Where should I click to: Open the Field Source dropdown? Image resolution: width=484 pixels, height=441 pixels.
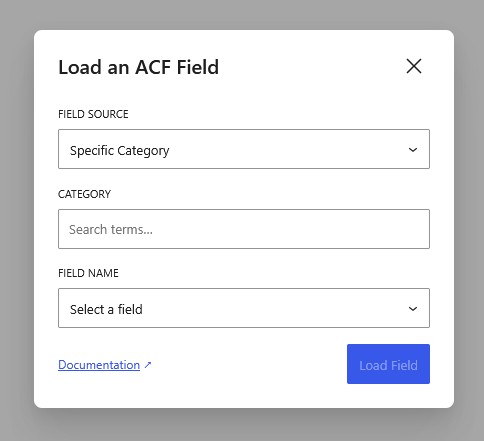(x=244, y=149)
